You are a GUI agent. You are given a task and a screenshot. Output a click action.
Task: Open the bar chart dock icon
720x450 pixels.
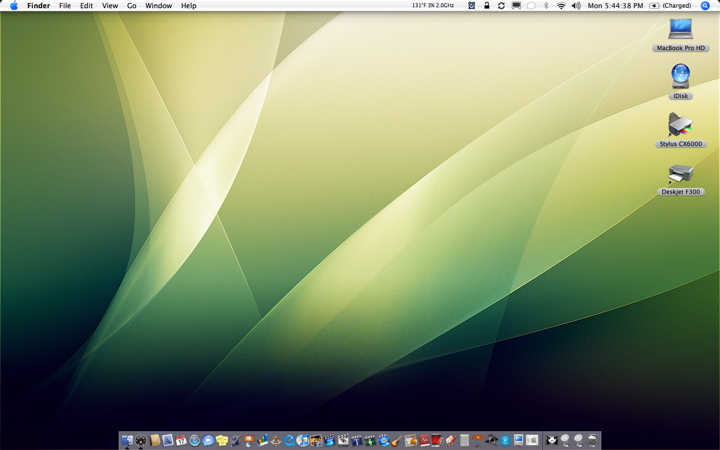pos(263,440)
